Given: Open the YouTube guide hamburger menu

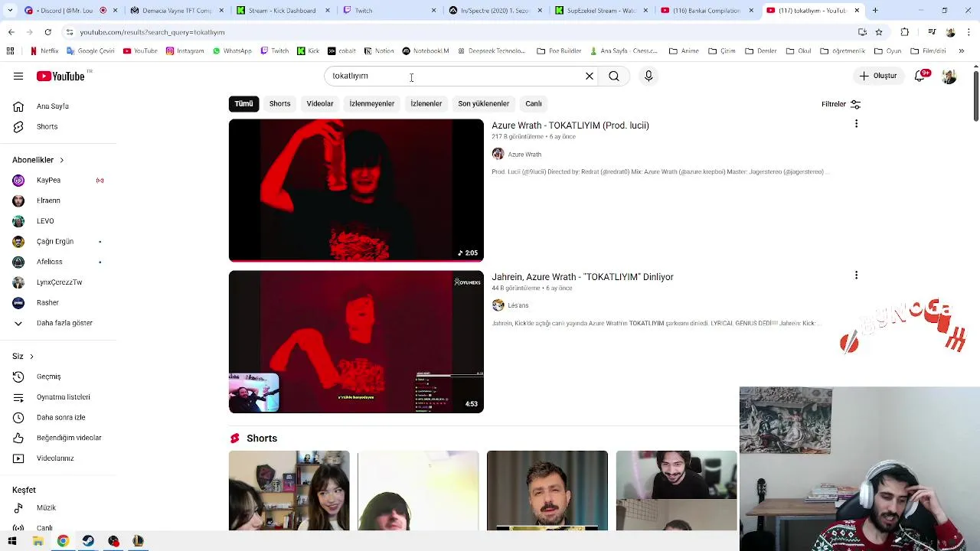Looking at the screenshot, I should tap(18, 76).
